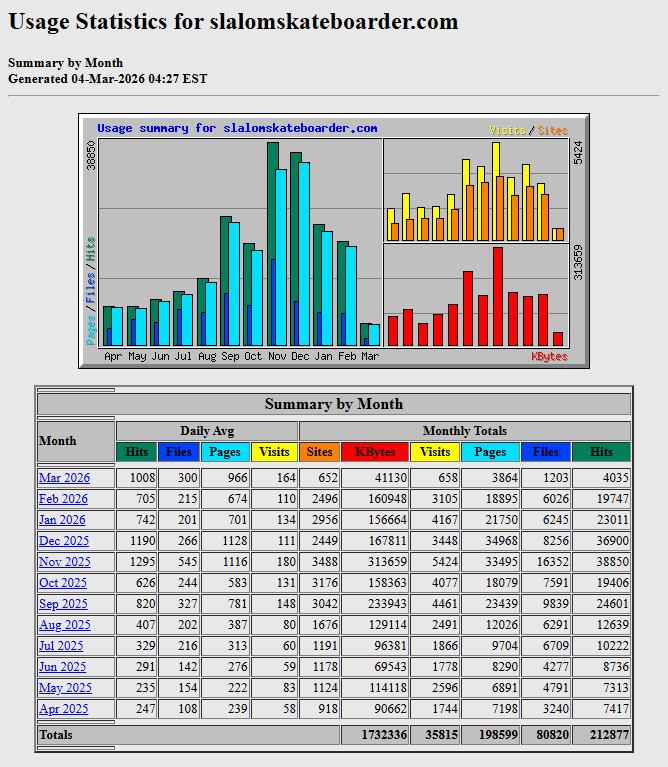Click the cyan Pages header under Monthly Totals
The image size is (668, 767).
point(490,452)
